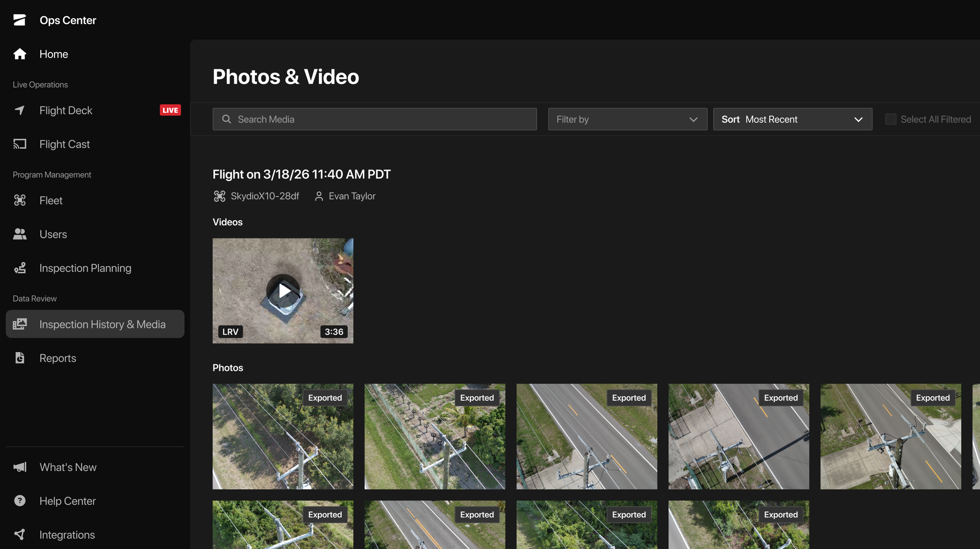Screen dimensions: 980x549
Task: Click the Inspection Planning icon
Action: point(20,268)
